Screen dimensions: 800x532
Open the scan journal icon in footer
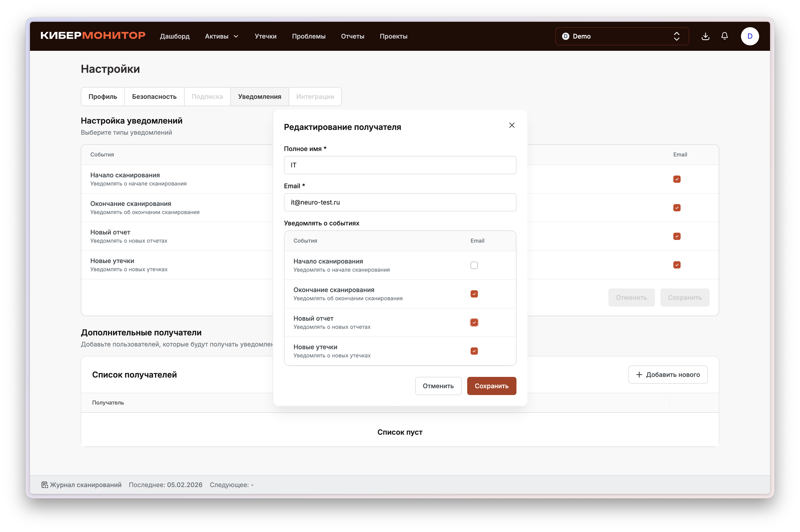[44, 485]
